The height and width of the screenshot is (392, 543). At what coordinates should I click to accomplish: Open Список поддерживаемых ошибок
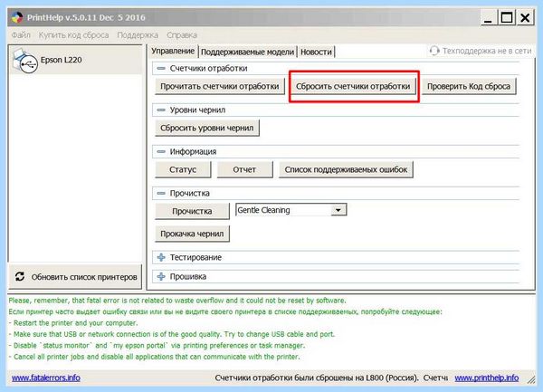pyautogui.click(x=346, y=169)
